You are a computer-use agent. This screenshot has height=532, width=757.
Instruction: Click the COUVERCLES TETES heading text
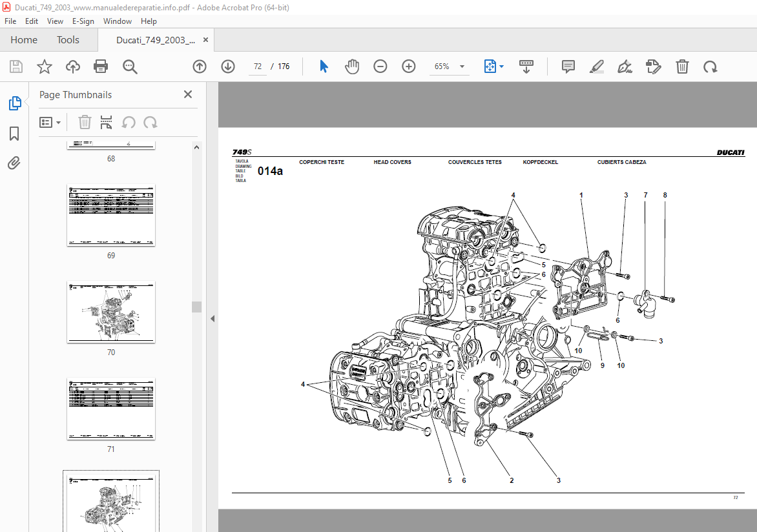[475, 162]
